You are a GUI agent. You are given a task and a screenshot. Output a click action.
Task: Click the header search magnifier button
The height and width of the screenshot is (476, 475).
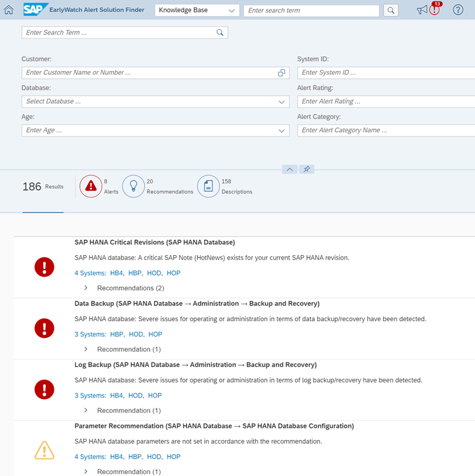coord(391,10)
